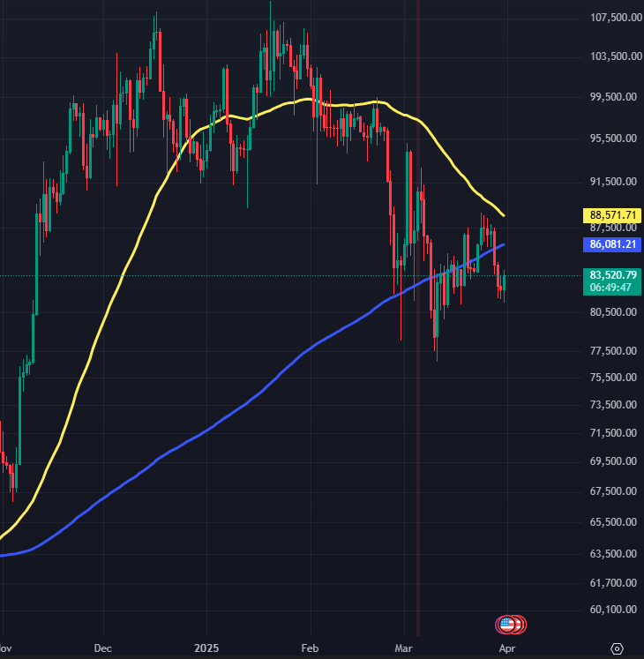
Task: Click the US flag economic events marker
Action: [x=505, y=625]
